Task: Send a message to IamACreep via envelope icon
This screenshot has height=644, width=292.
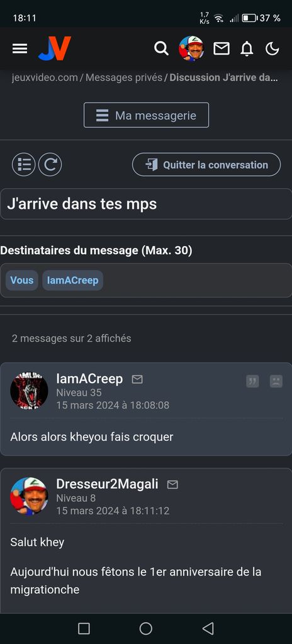Action: pos(137,379)
